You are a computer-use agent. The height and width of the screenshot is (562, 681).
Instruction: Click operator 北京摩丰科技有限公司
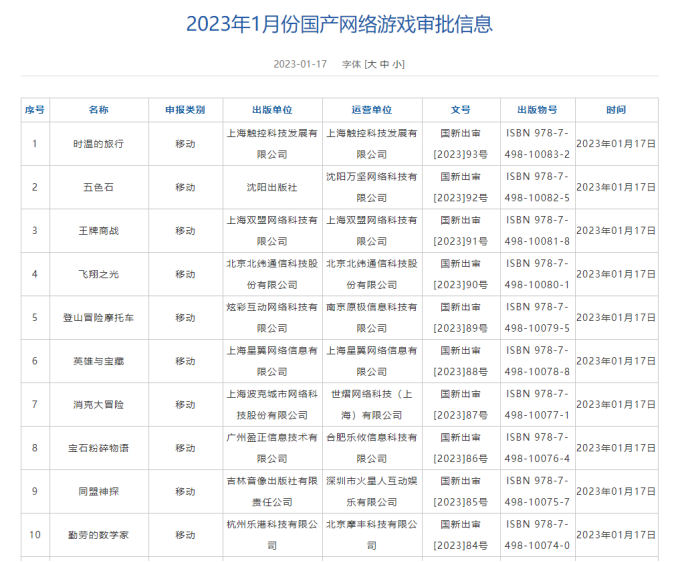pyautogui.click(x=372, y=535)
